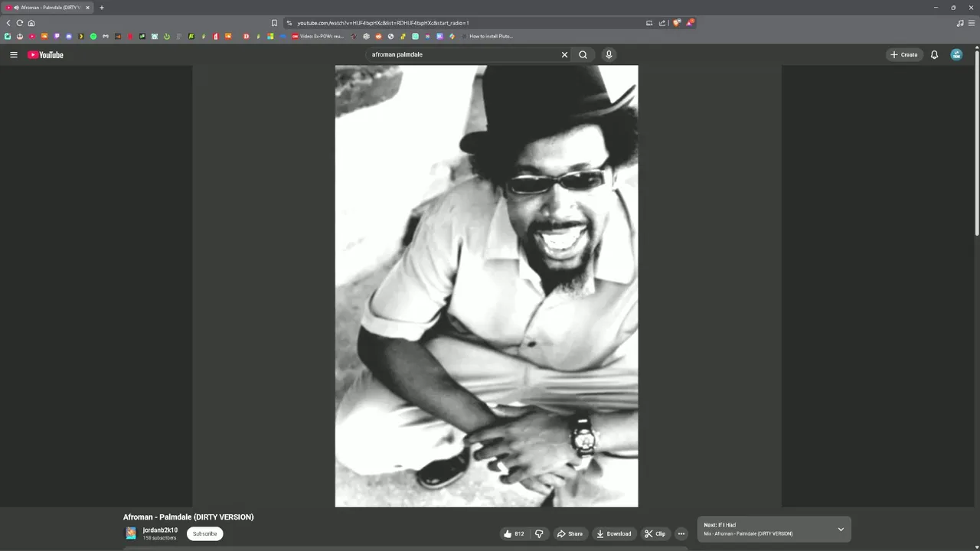980x551 pixels.
Task: Open 'How to install Pluto...' bookmark
Action: [487, 36]
